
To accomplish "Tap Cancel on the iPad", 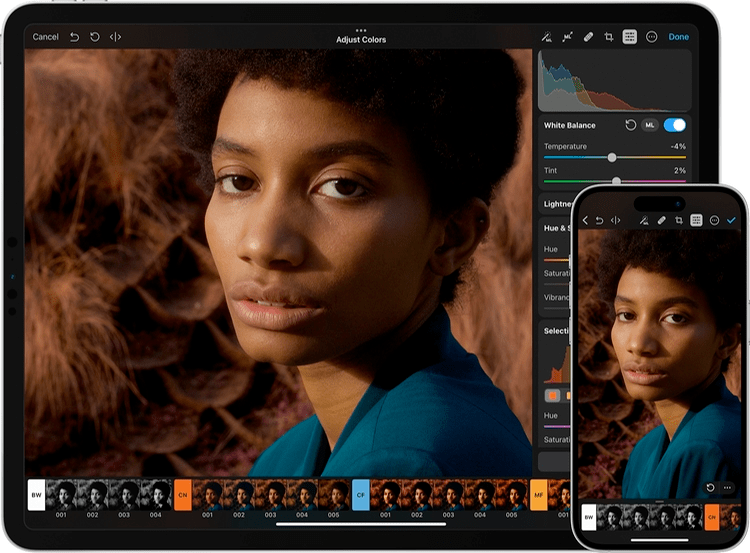I will pyautogui.click(x=45, y=37).
